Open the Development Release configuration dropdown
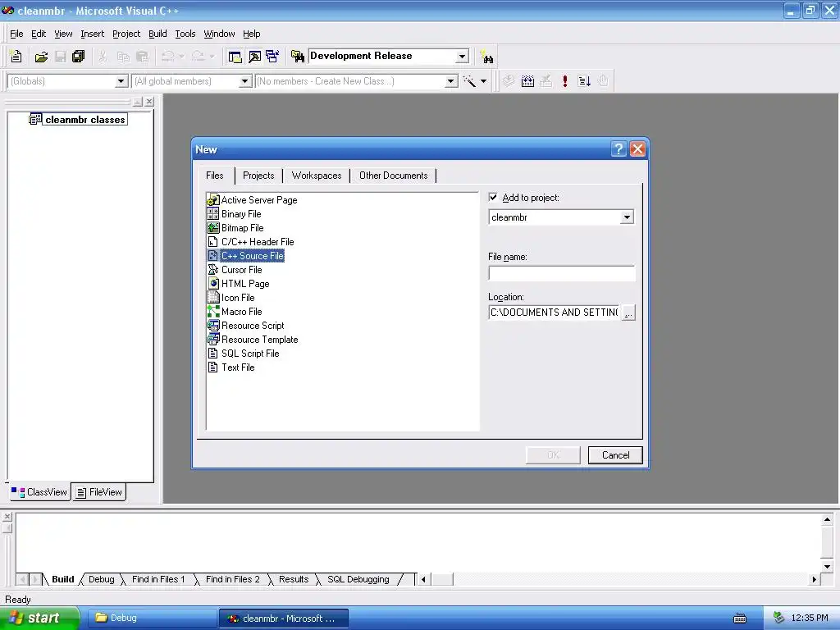Viewport: 840px width, 630px height. [x=462, y=57]
